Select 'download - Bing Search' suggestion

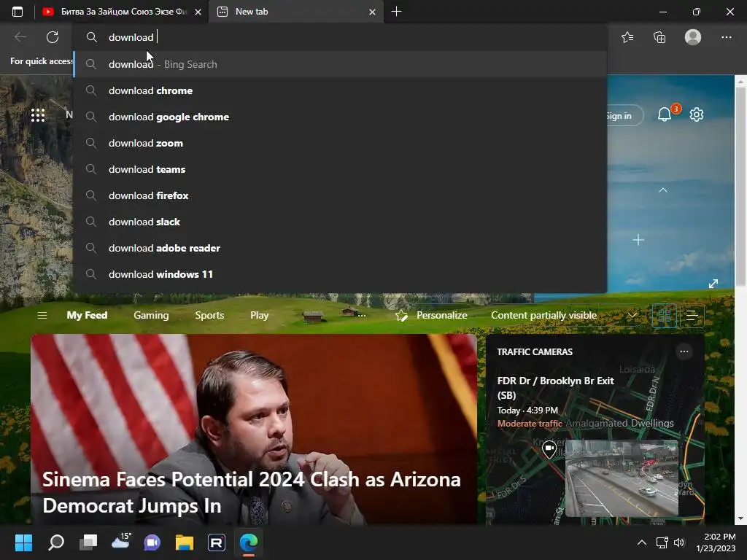340,64
